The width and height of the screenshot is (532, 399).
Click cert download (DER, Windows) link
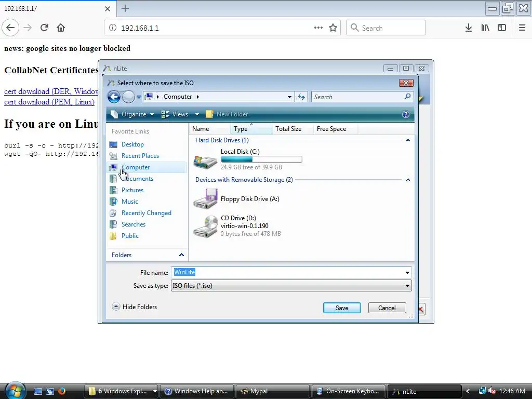[51, 91]
